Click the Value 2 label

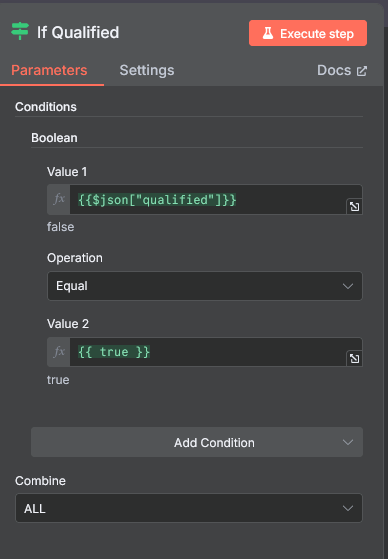point(68,324)
